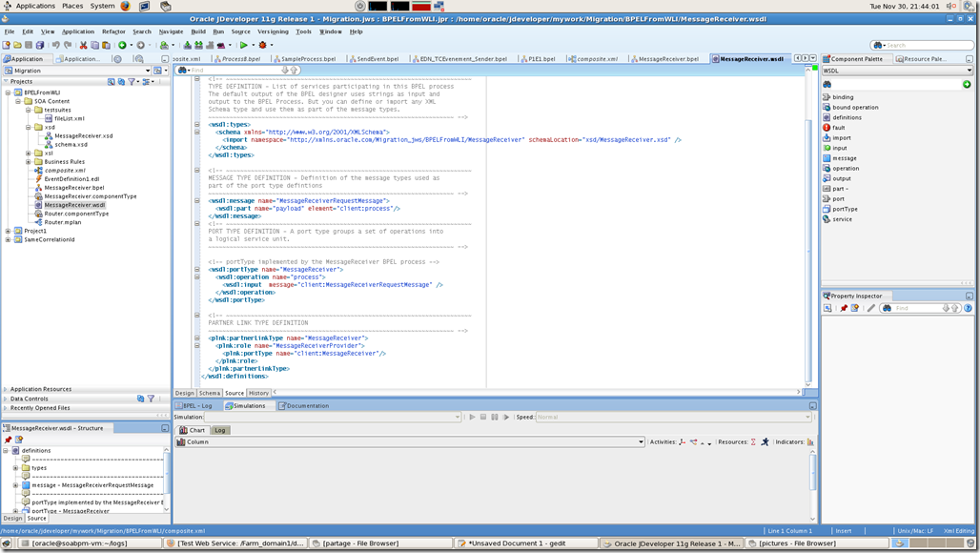Image resolution: width=980 pixels, height=553 pixels.
Task: Expand the Business Rules folder
Action: point(29,162)
